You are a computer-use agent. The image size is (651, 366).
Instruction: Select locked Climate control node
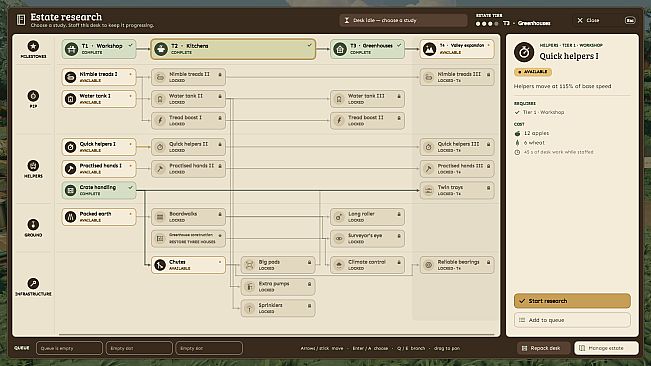tap(367, 265)
